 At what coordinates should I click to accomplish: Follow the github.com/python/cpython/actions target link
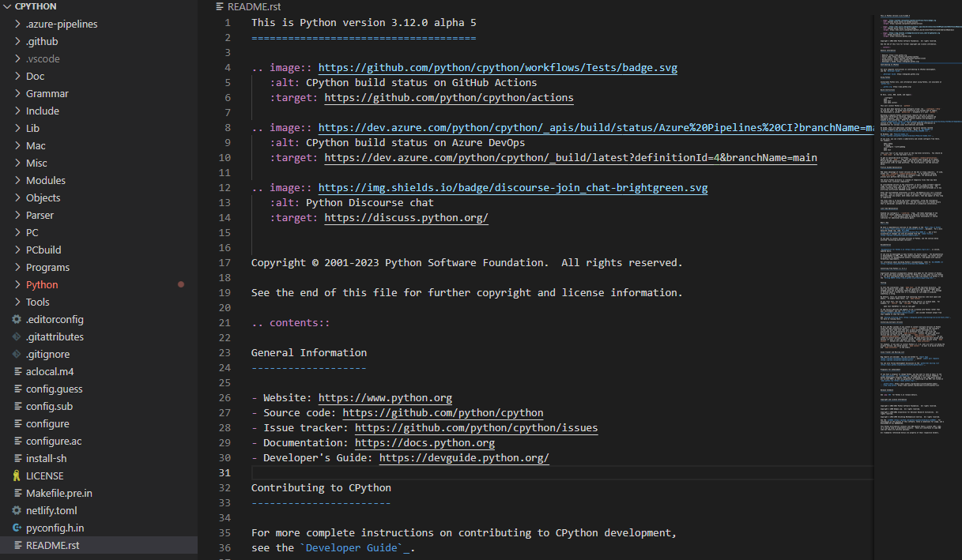pos(449,98)
